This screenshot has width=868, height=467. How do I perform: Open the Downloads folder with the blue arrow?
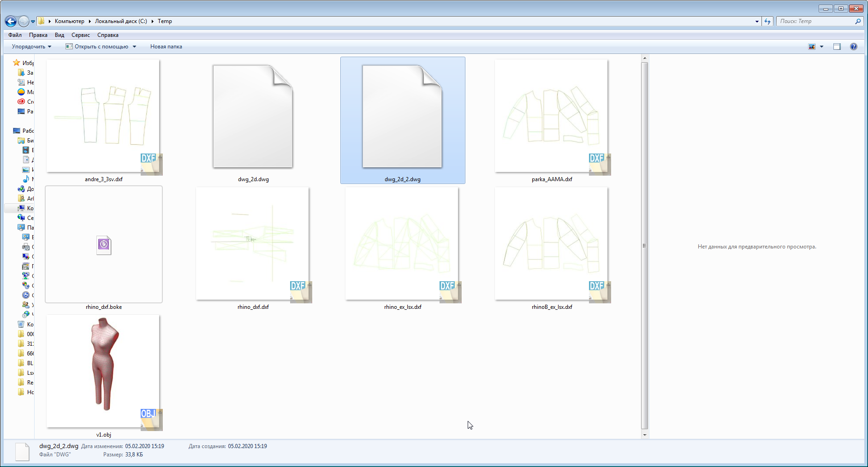pyautogui.click(x=21, y=72)
